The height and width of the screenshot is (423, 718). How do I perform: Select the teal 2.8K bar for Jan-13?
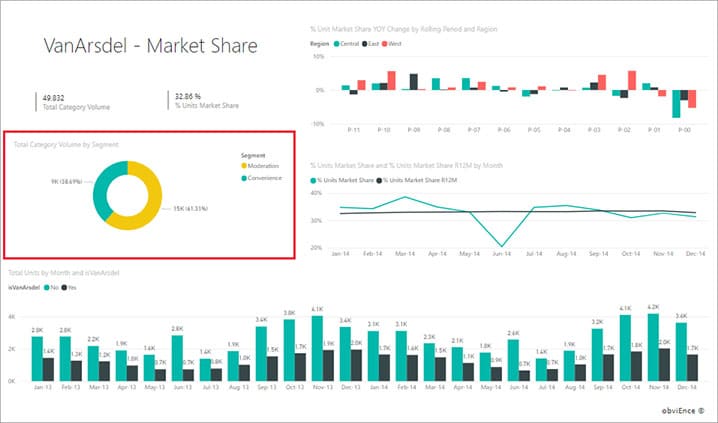37,359
